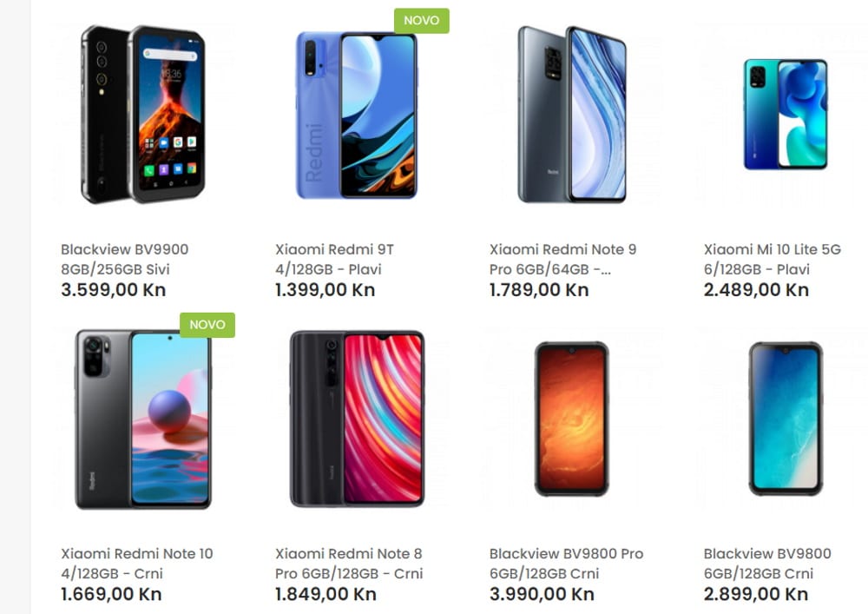The image size is (868, 614).
Task: Click the Blackview BV9800 6GB/128GB Crni title
Action: click(x=767, y=564)
